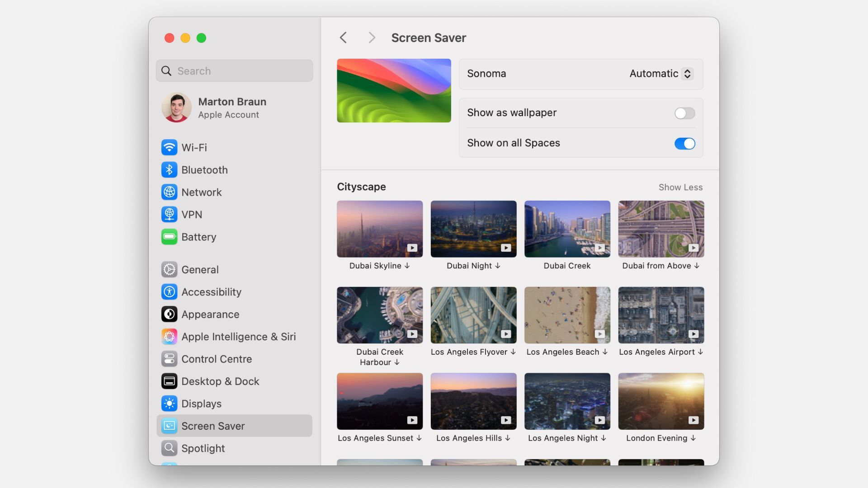
Task: Click the Desktop & Dock icon
Action: tap(169, 381)
